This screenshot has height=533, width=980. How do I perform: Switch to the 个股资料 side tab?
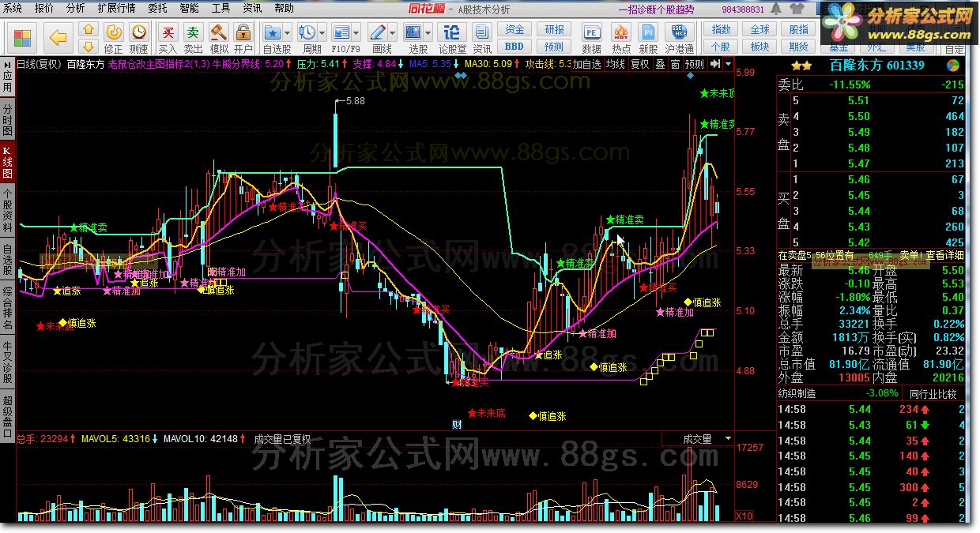[7, 209]
